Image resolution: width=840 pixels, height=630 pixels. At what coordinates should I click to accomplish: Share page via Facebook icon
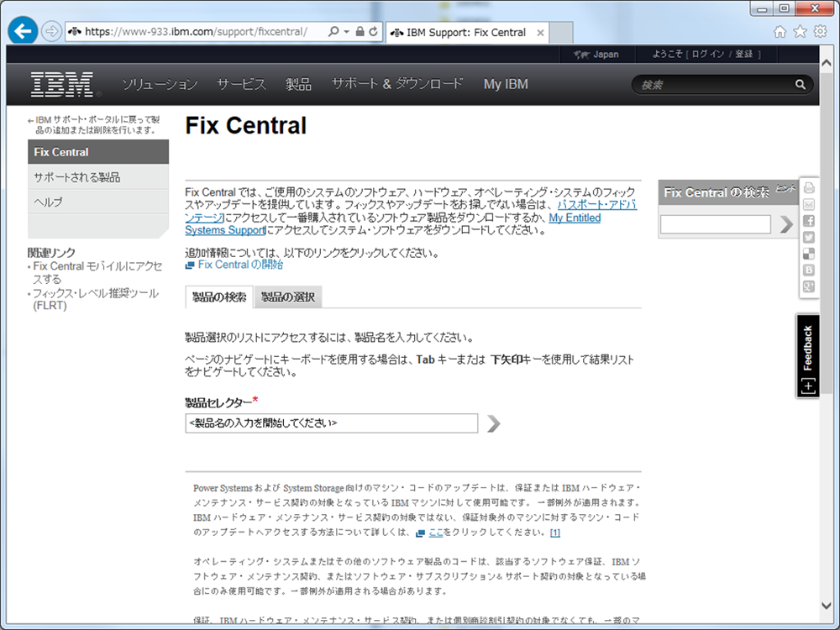[x=809, y=221]
